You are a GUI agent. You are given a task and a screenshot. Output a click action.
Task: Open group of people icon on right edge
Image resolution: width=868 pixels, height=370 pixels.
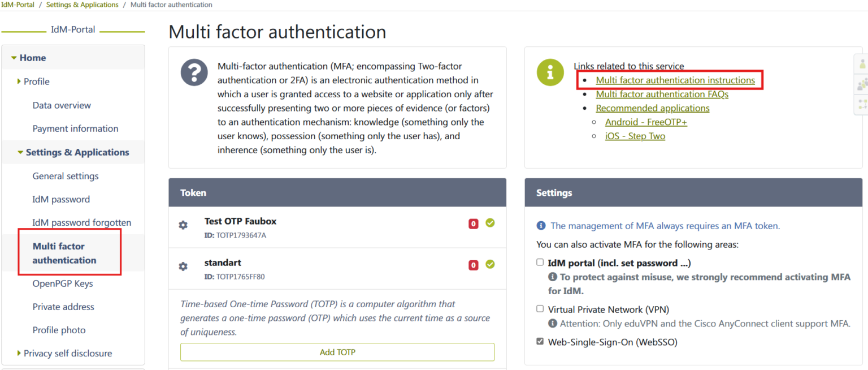coord(862,84)
